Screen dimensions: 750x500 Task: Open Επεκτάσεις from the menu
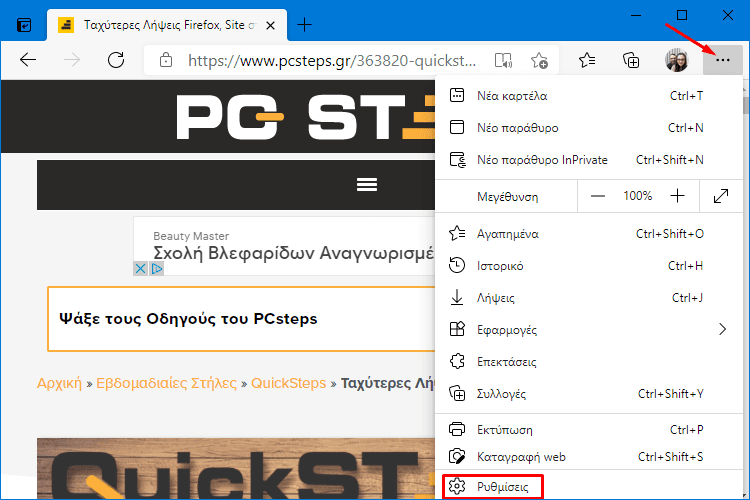click(589, 362)
